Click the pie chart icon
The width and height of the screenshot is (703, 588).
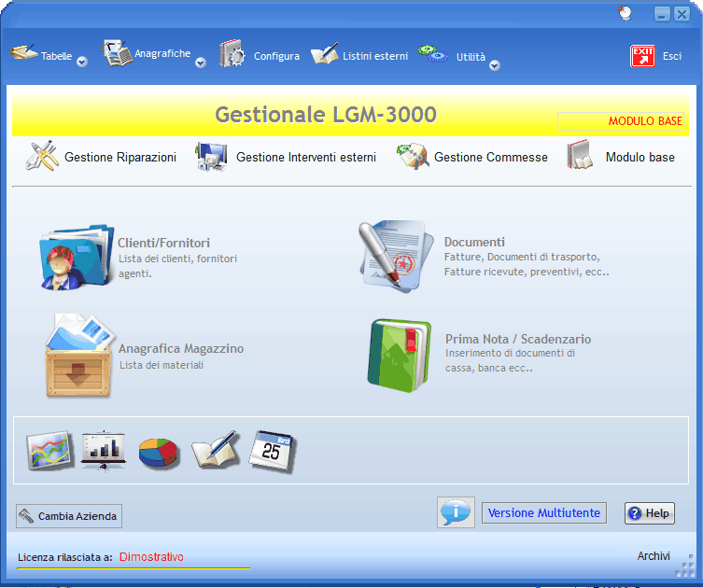(x=159, y=453)
